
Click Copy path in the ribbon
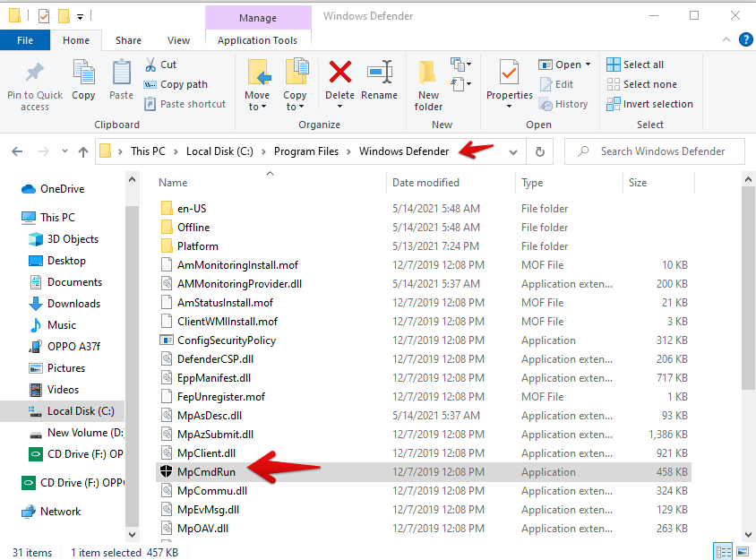176,84
